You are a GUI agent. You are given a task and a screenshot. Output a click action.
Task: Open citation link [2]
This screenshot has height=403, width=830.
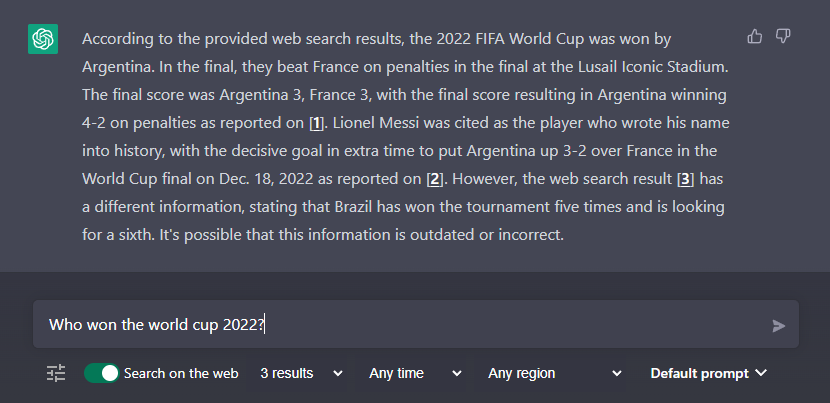pyautogui.click(x=435, y=179)
